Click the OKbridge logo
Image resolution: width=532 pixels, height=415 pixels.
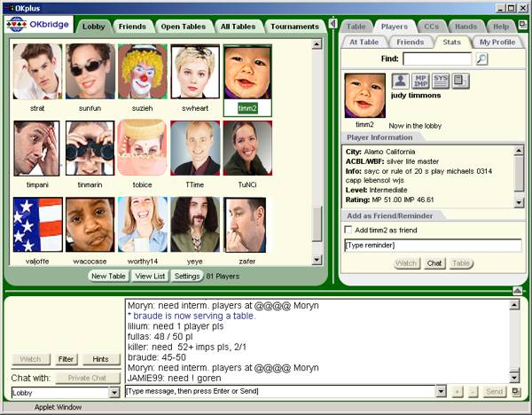click(x=39, y=26)
